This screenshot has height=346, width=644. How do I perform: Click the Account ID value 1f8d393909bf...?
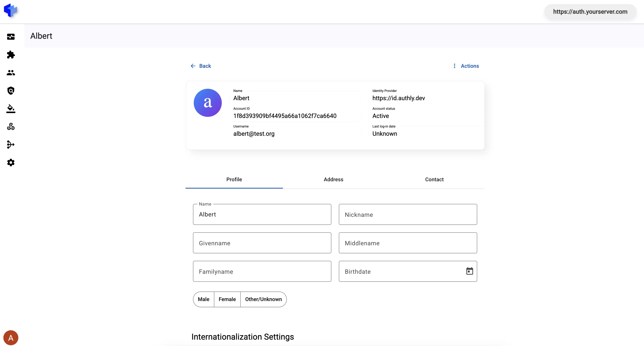[x=285, y=116]
